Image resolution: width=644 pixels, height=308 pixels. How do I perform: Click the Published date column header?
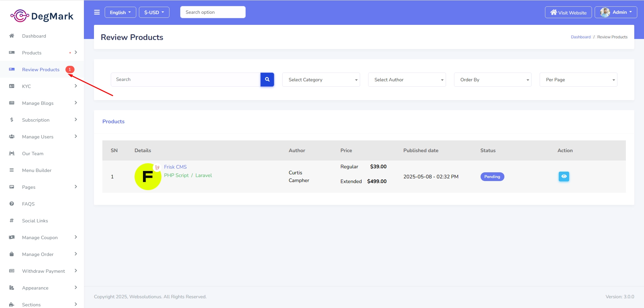tap(421, 150)
